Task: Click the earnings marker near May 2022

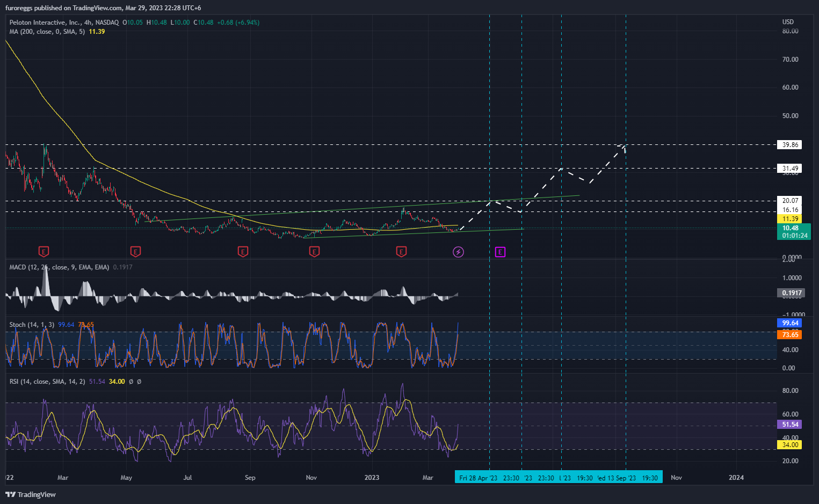Action: [136, 252]
